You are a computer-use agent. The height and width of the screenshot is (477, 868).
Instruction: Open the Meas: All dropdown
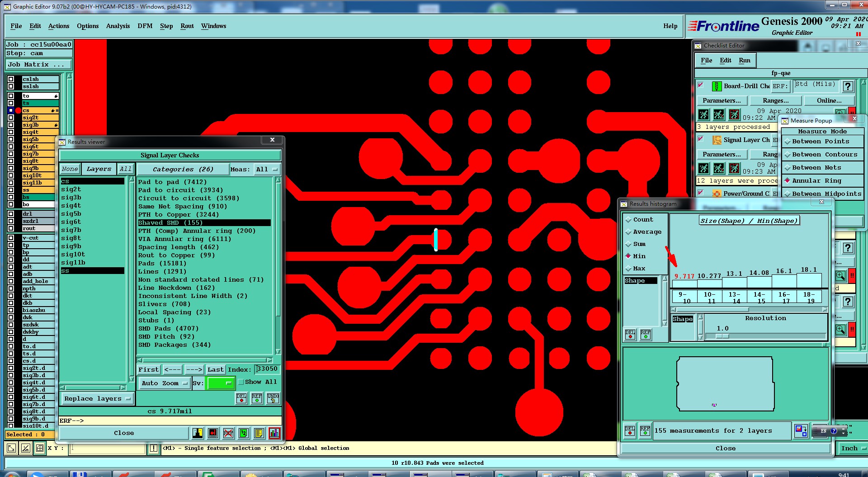point(267,170)
